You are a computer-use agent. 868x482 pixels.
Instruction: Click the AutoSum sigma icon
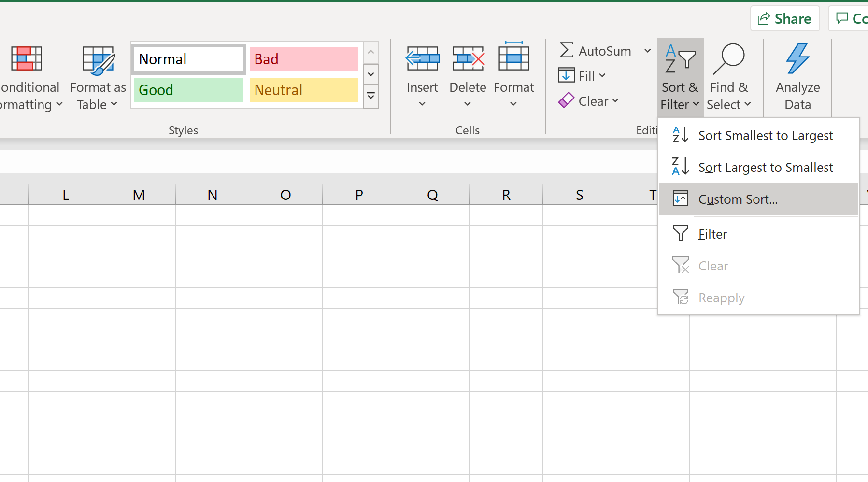(x=567, y=51)
